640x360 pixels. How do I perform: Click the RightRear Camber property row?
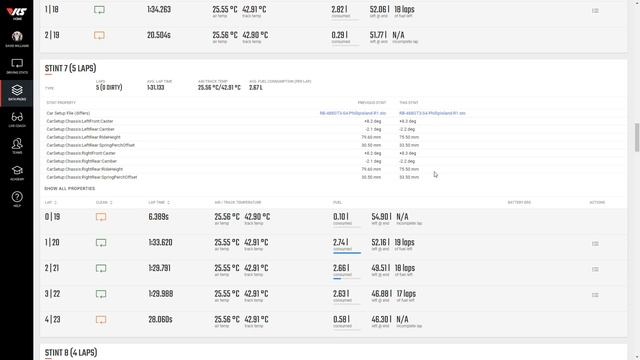coord(334,161)
